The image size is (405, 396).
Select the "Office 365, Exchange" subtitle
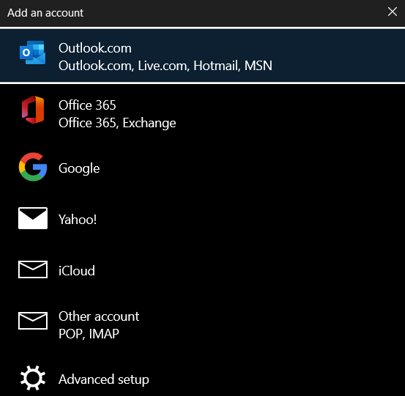pos(117,123)
